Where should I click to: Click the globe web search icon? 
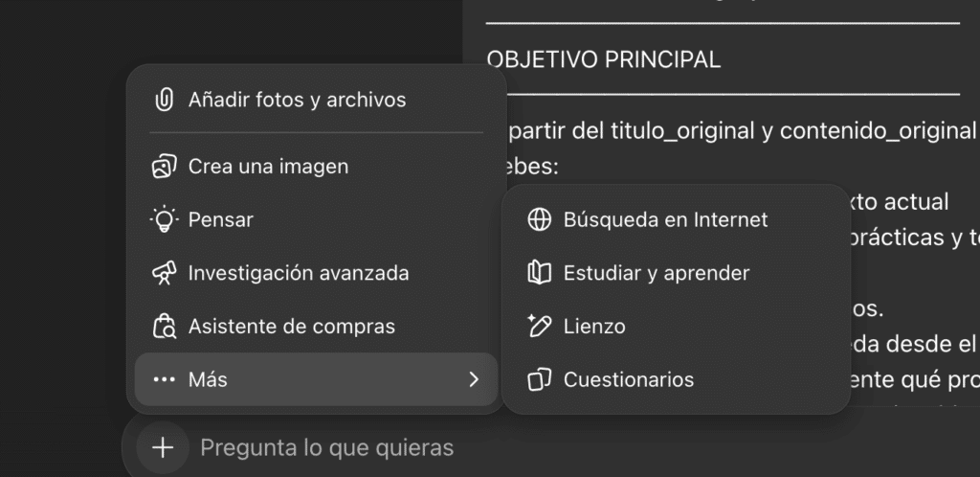(539, 220)
